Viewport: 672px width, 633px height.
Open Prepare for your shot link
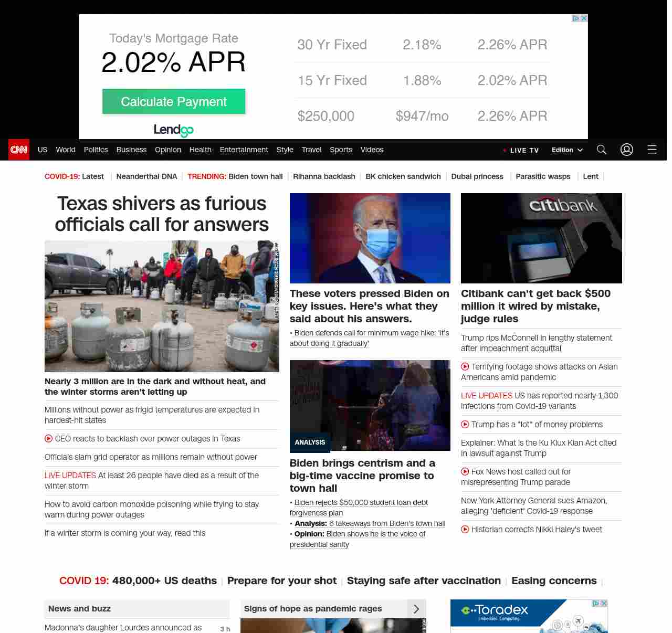(282, 581)
